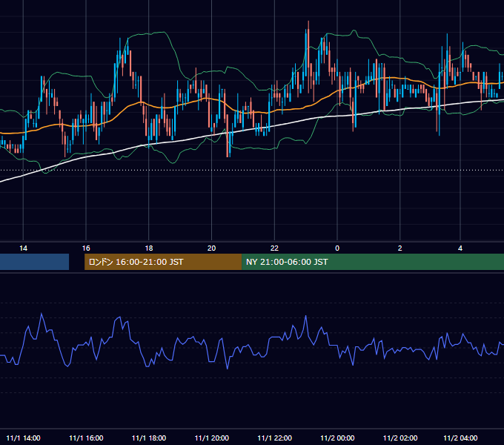Click the 11/1 20:00 time label
The image size is (504, 445).
212,438
